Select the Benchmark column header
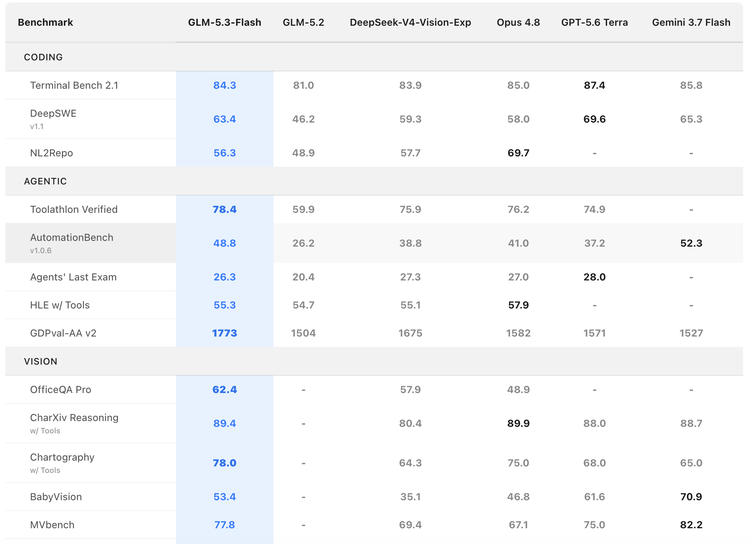The height and width of the screenshot is (544, 750). (45, 22)
